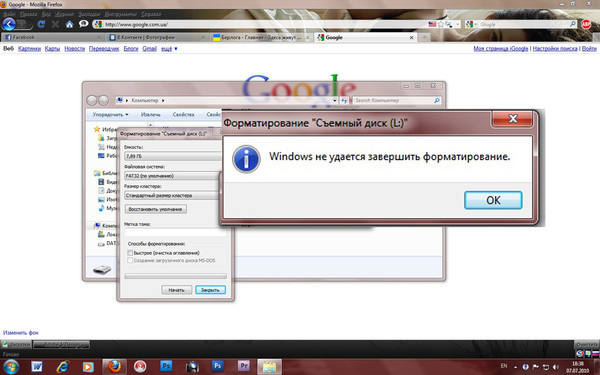This screenshot has height=375, width=600.
Task: Click the Firefox back arrow button
Action: [9, 24]
